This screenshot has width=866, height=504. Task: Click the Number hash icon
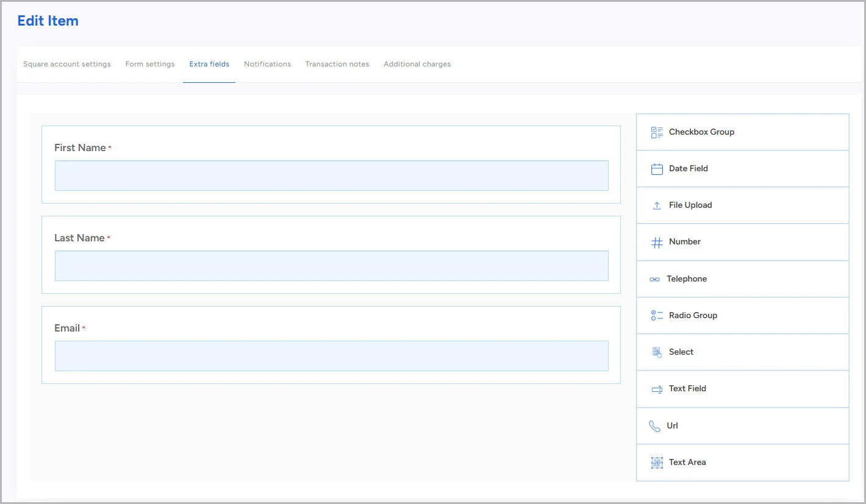click(657, 243)
